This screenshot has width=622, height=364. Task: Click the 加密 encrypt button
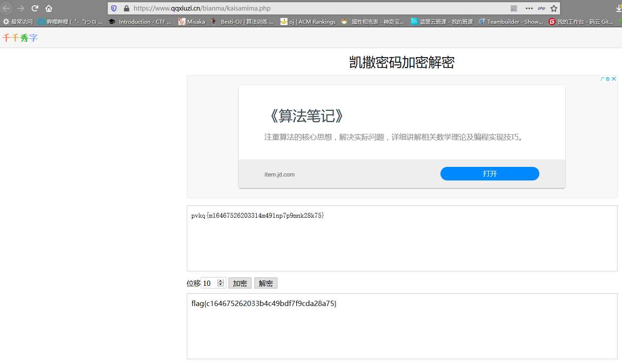pos(240,283)
